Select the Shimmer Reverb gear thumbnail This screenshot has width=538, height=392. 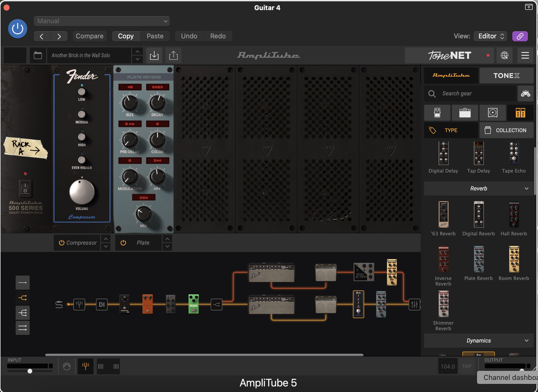[443, 304]
